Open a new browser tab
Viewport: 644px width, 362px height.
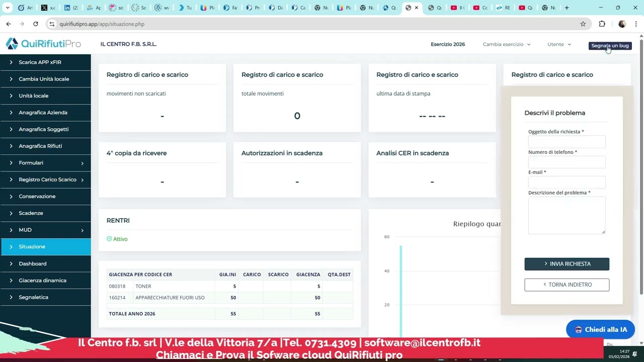pos(567,8)
